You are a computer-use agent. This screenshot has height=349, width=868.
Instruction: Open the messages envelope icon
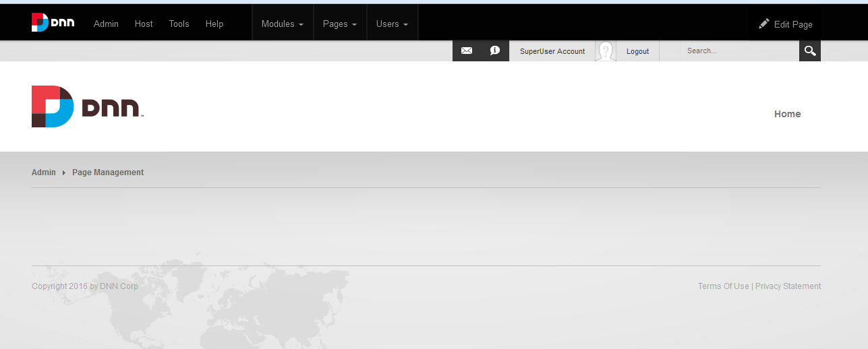(467, 51)
